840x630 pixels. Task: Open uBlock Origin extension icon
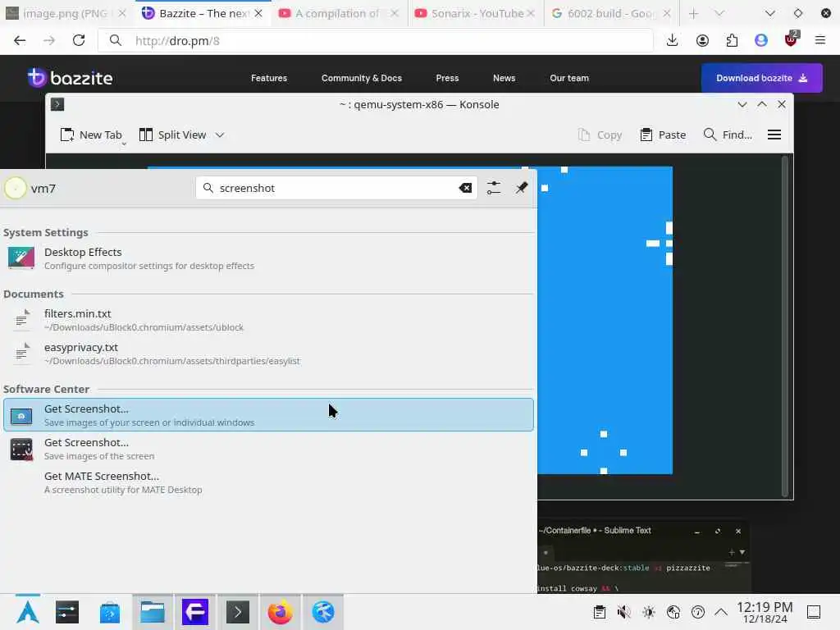791,39
